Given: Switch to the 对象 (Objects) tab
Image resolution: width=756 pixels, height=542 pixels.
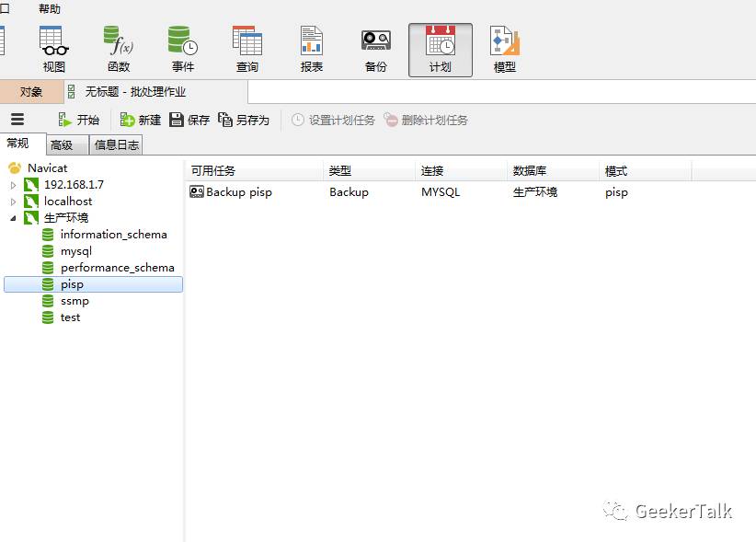Looking at the screenshot, I should [31, 92].
